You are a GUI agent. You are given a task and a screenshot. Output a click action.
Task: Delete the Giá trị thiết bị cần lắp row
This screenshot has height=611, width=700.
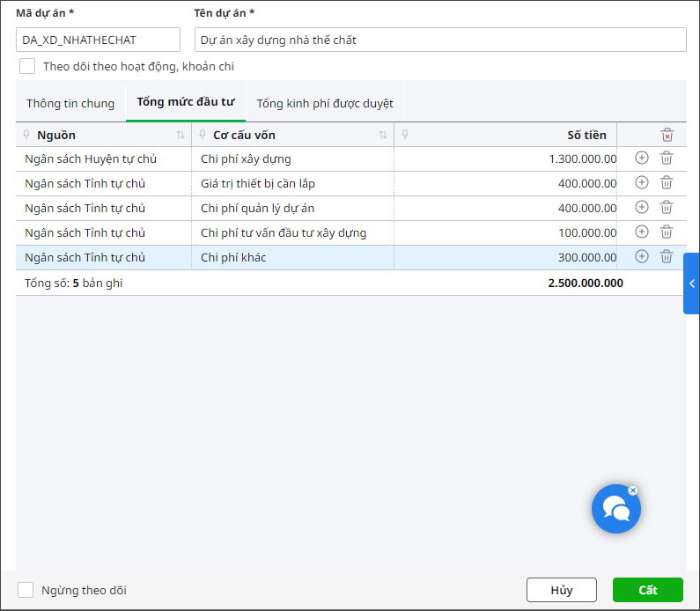tap(666, 182)
